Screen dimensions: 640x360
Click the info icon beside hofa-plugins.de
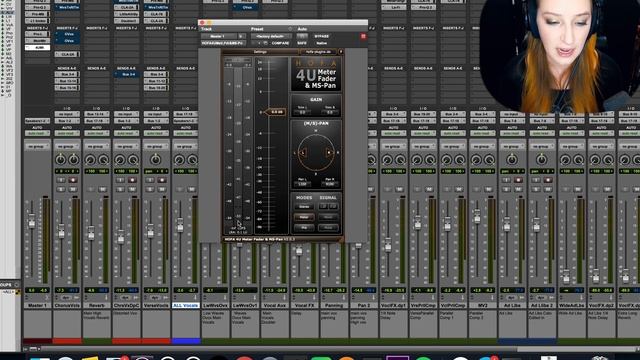[341, 52]
